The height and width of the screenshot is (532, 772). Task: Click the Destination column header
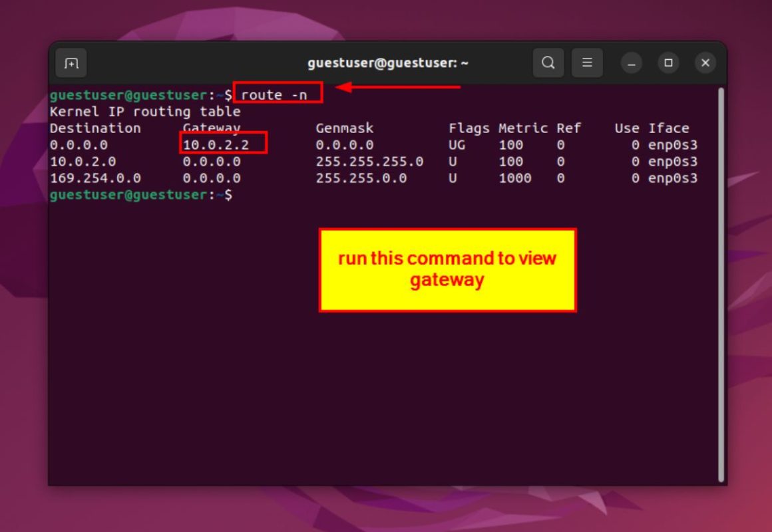(95, 128)
